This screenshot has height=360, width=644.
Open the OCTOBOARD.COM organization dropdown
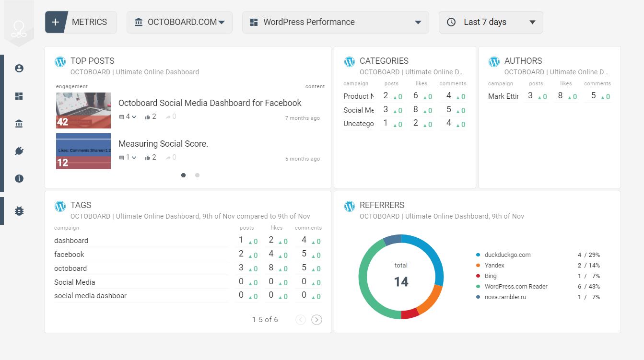179,23
